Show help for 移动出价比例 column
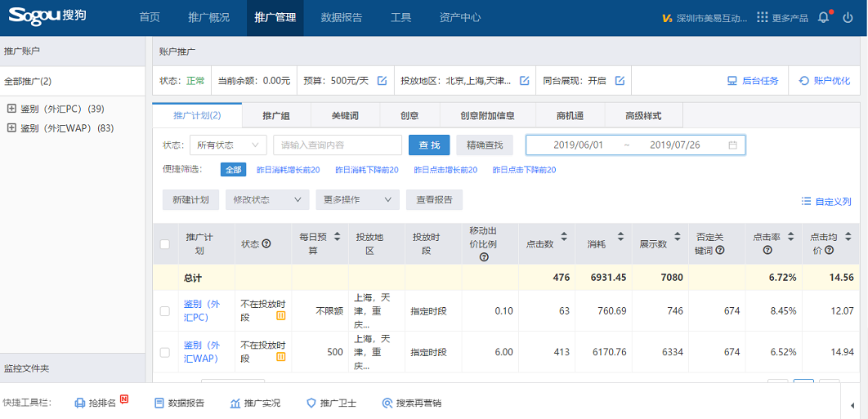 point(485,256)
